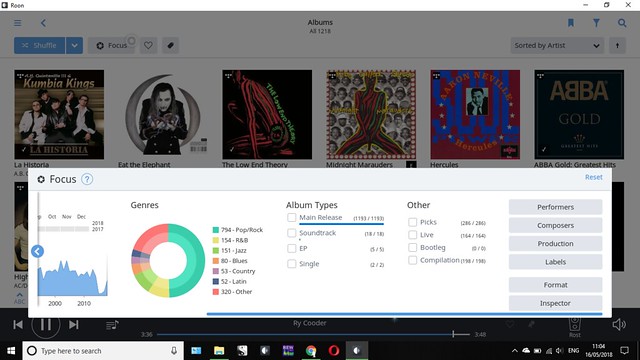The image size is (640, 360).
Task: Open the Hercules album cover
Action: click(x=475, y=115)
